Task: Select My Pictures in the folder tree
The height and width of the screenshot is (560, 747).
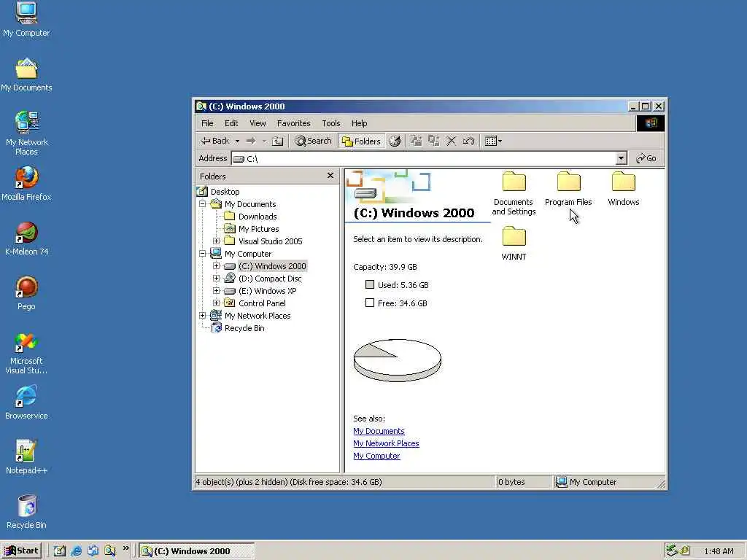Action: click(x=258, y=228)
